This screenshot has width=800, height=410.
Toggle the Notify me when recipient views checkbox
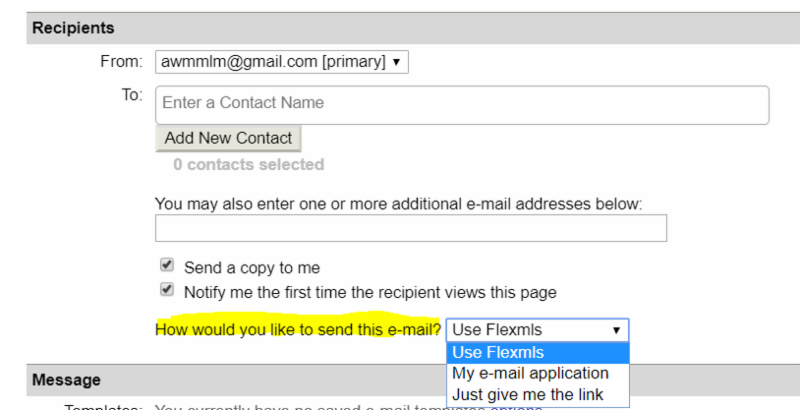click(x=167, y=292)
